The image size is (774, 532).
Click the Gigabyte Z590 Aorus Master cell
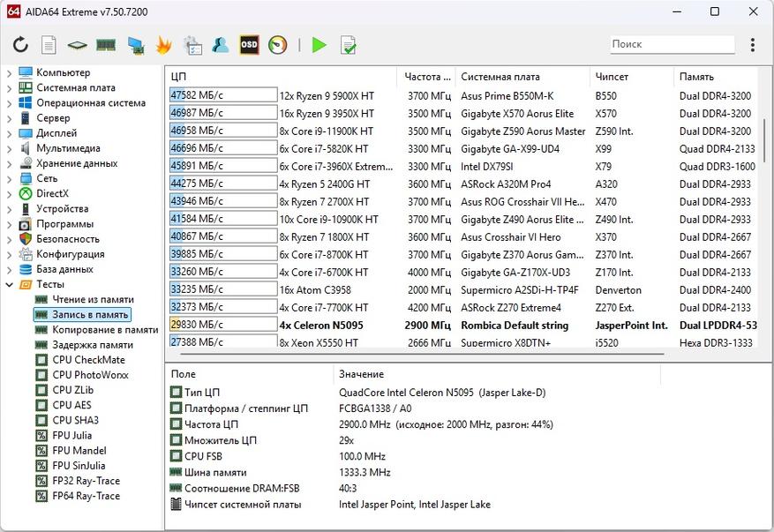[x=522, y=131]
